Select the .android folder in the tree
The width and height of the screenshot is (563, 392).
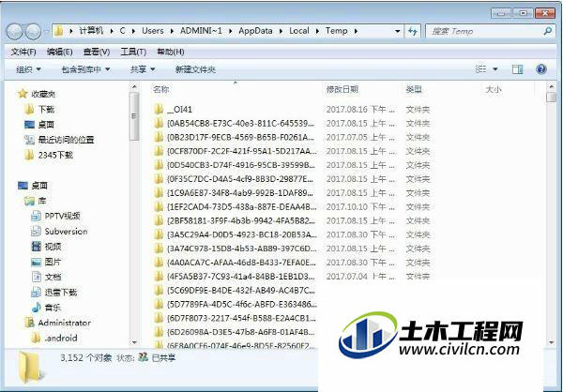pyautogui.click(x=61, y=338)
